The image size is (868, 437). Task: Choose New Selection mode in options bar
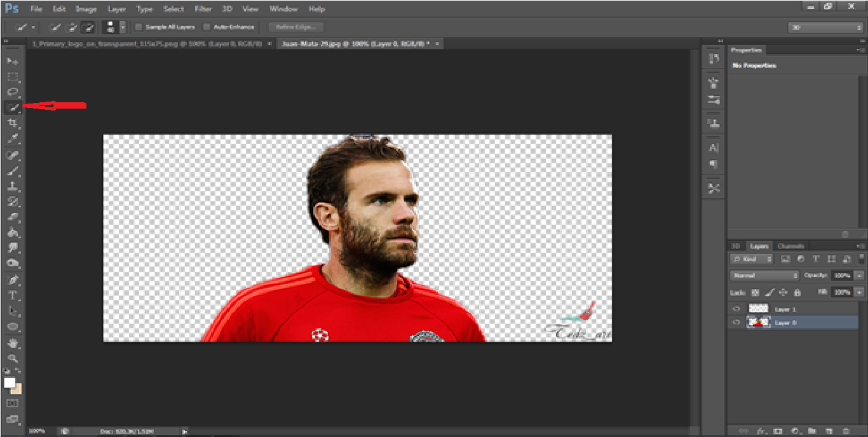point(55,27)
